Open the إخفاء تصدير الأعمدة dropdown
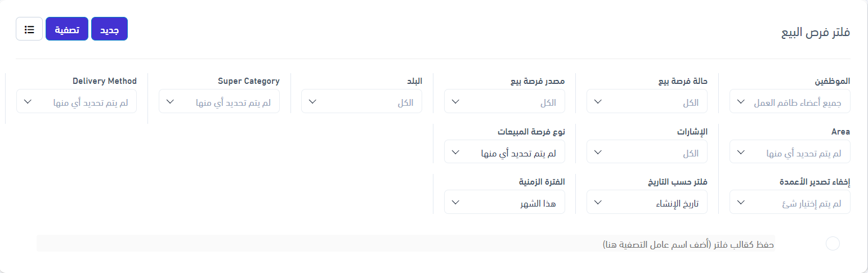This screenshot has height=273, width=868. click(x=789, y=202)
